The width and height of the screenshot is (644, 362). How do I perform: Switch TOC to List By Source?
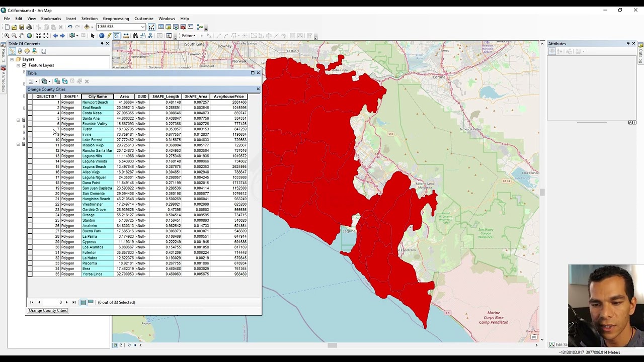pyautogui.click(x=20, y=51)
